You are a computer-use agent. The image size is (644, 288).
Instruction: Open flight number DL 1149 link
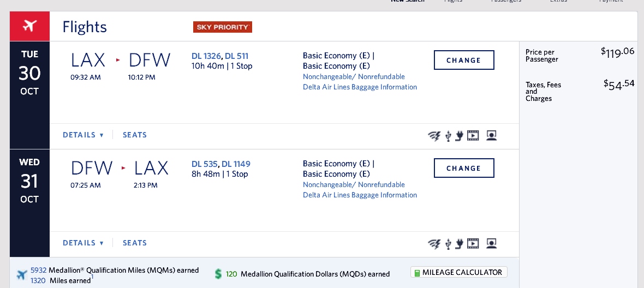(236, 164)
